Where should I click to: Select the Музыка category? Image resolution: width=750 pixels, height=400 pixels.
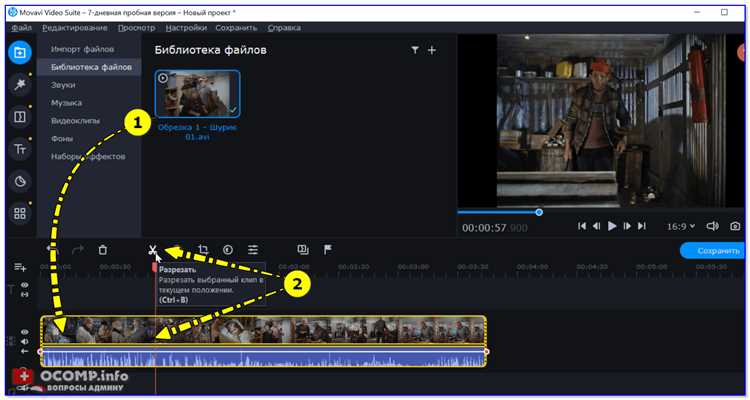tap(66, 103)
